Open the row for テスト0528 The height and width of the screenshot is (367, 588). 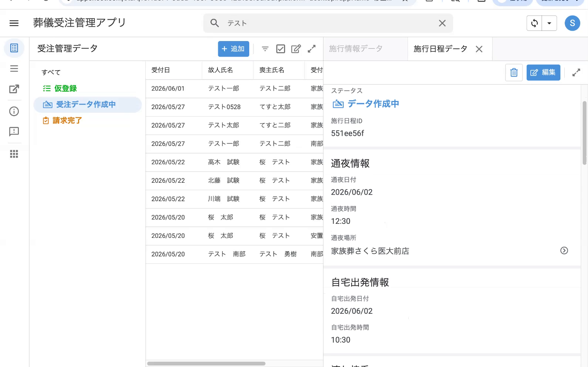[234, 107]
